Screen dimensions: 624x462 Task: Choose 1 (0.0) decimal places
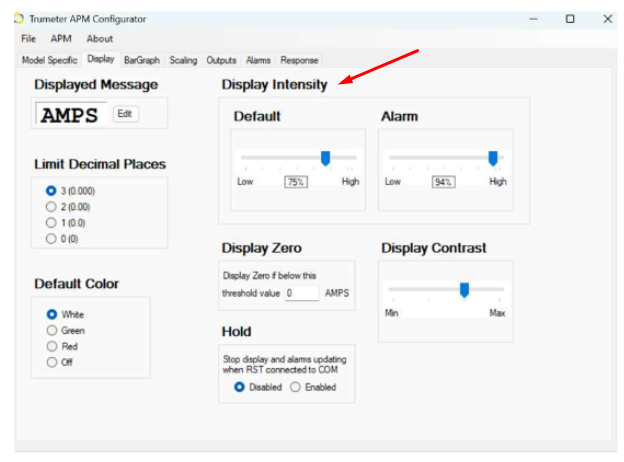click(66, 223)
